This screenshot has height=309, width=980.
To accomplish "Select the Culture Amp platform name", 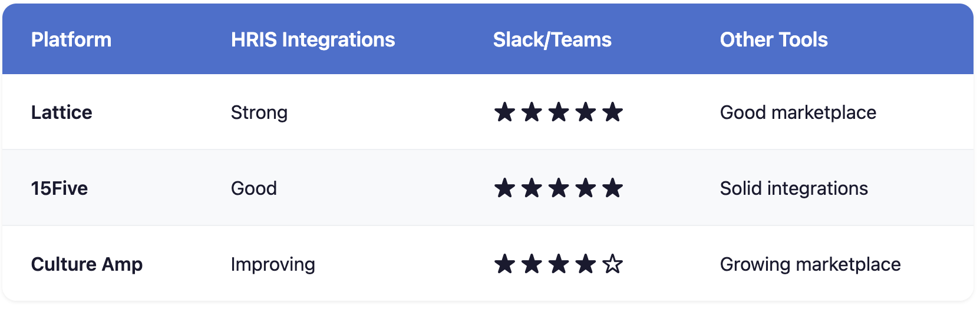I will (87, 264).
